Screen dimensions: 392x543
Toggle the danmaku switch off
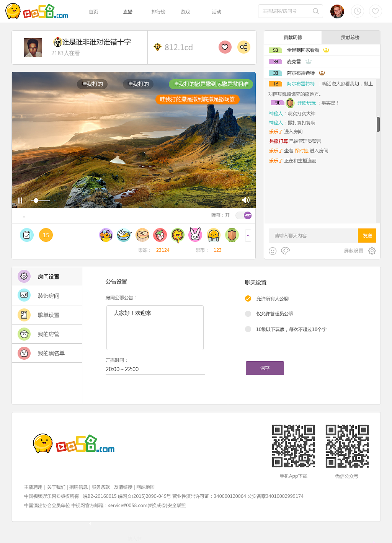tap(243, 215)
